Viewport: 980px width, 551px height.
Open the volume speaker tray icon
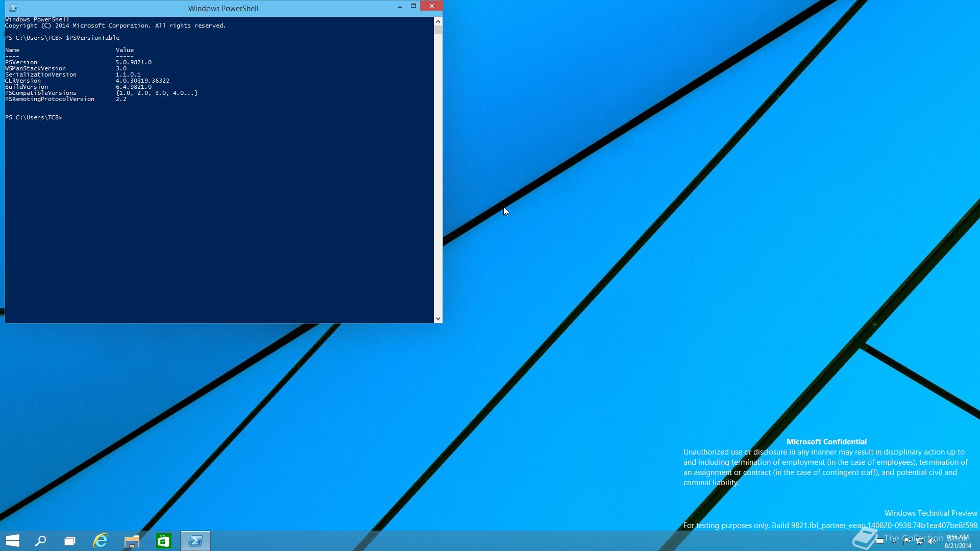tap(932, 541)
